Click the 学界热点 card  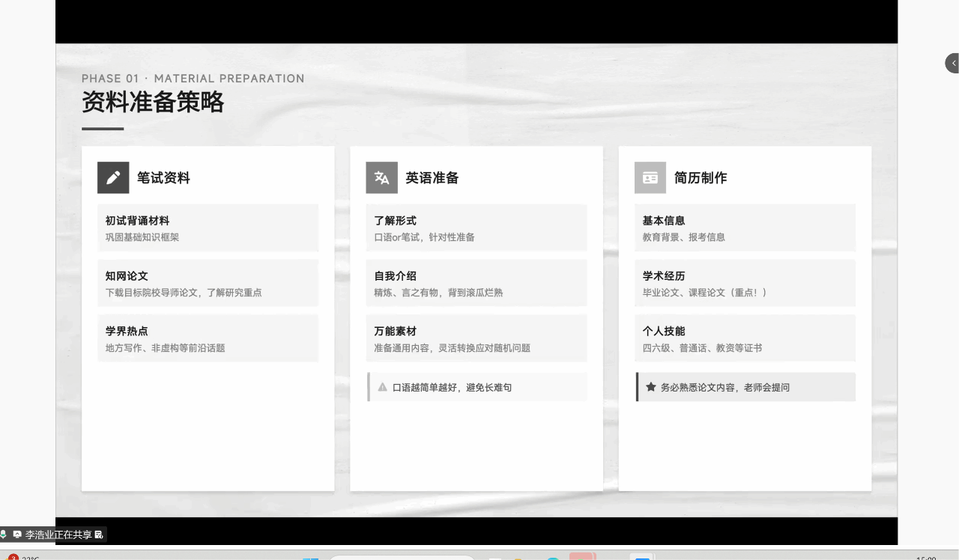tap(208, 338)
